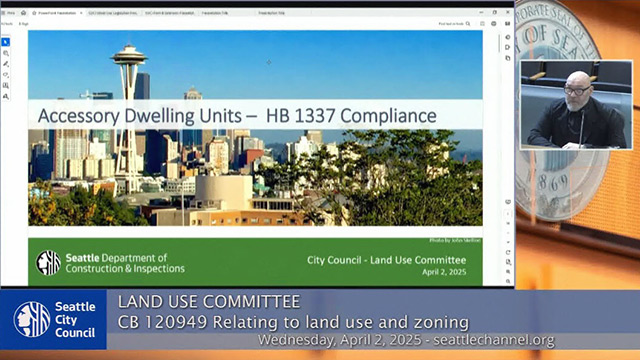Click the Seattle Department of Construction & Inspections logo
This screenshot has height=360, width=640.
coord(110,263)
